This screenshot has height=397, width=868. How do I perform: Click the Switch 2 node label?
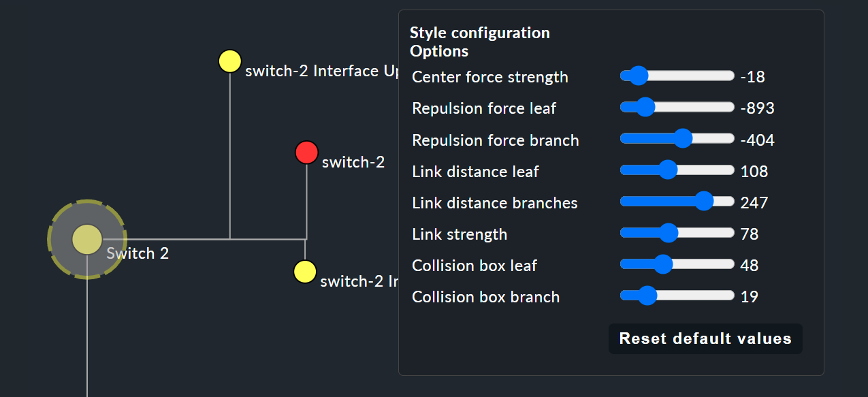pyautogui.click(x=138, y=253)
